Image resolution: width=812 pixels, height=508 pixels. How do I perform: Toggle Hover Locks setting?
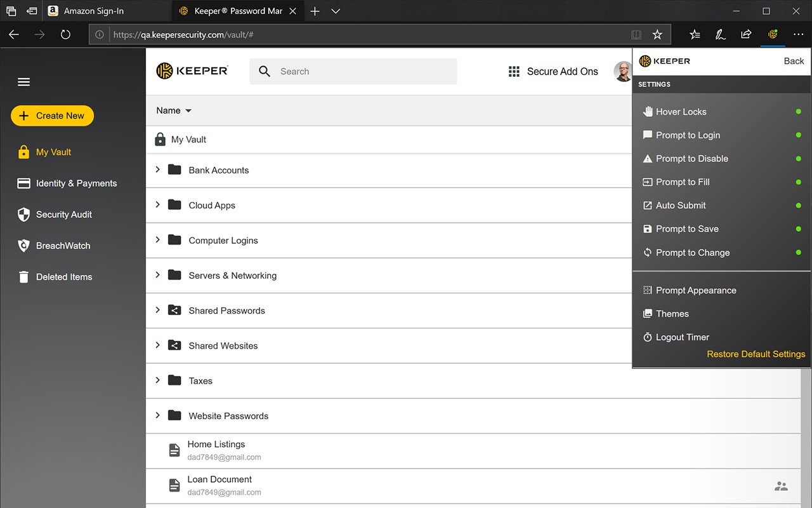coord(798,112)
